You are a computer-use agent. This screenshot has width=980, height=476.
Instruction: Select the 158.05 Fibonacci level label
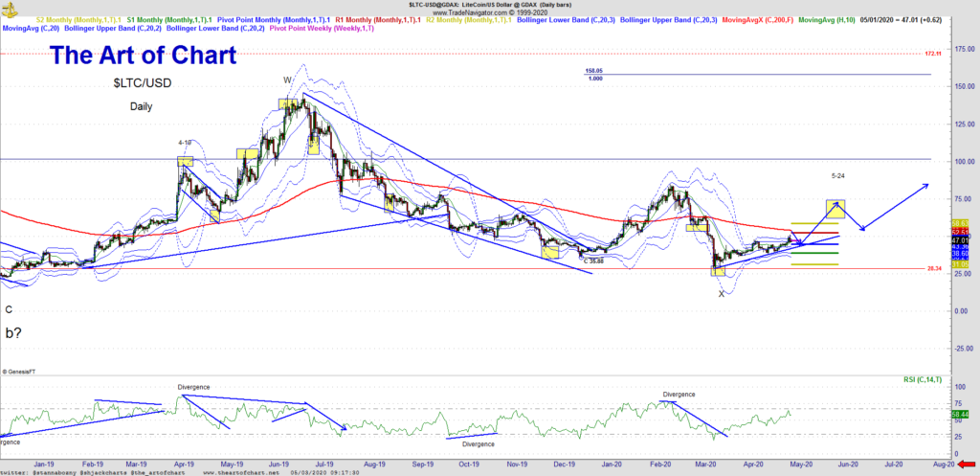[596, 71]
